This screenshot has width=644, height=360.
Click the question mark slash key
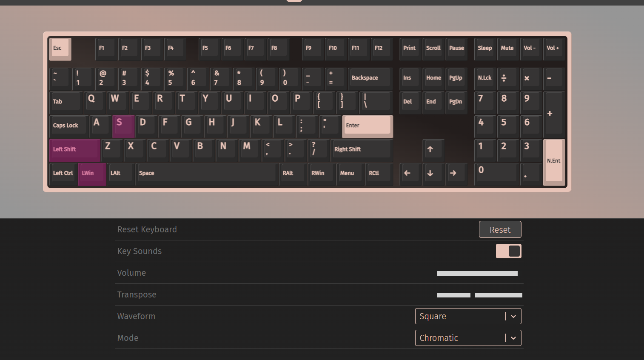319,150
